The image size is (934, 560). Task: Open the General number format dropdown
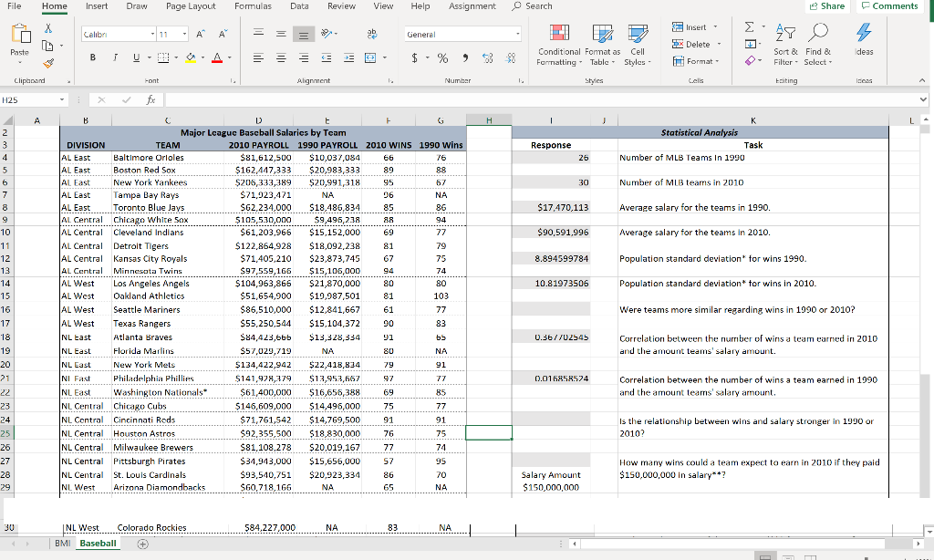point(518,34)
